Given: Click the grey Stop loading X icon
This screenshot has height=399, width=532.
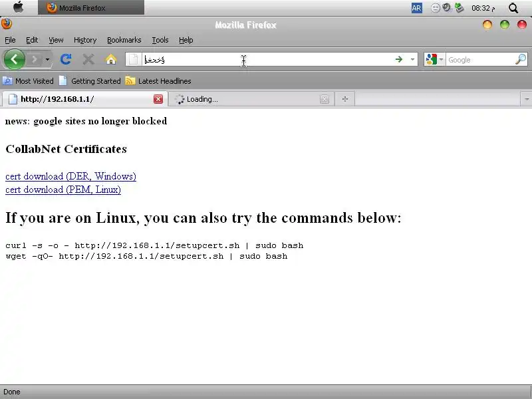Looking at the screenshot, I should pyautogui.click(x=88, y=60).
